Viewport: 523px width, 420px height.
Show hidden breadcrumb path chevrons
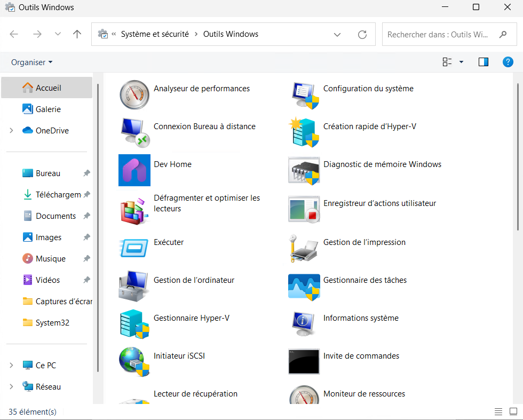(114, 34)
